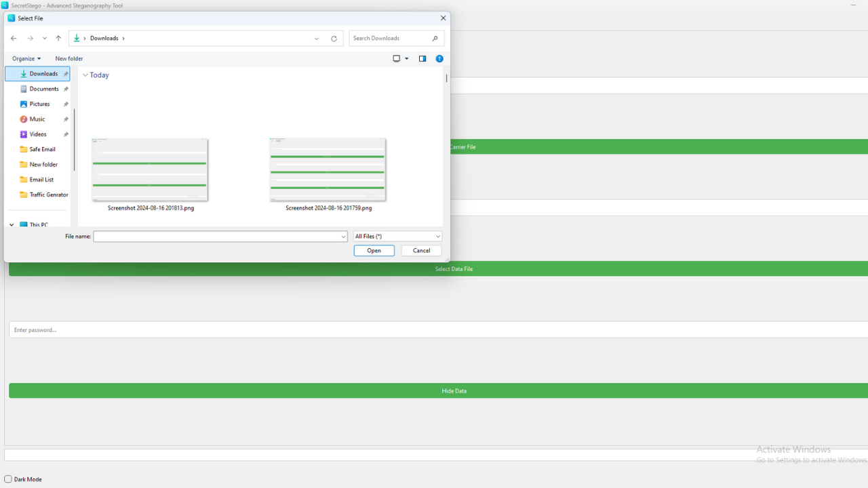The width and height of the screenshot is (868, 488).
Task: Click New folder in the dialog toolbar
Action: pos(68,59)
